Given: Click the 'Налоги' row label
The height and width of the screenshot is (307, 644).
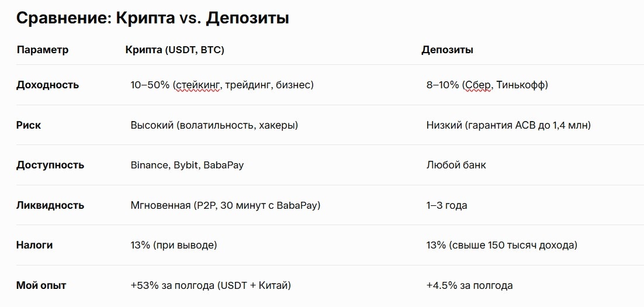Looking at the screenshot, I should point(34,246).
